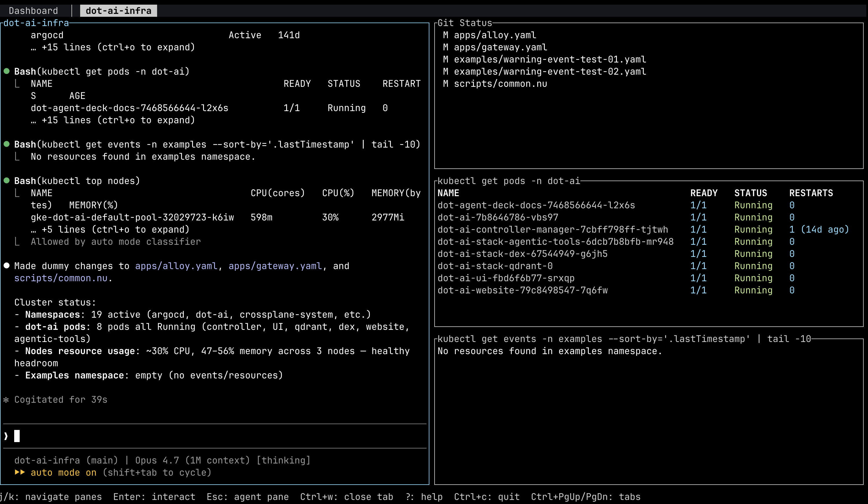Click the RESTARTS column header in pods pane
This screenshot has height=504, width=868.
pyautogui.click(x=811, y=193)
